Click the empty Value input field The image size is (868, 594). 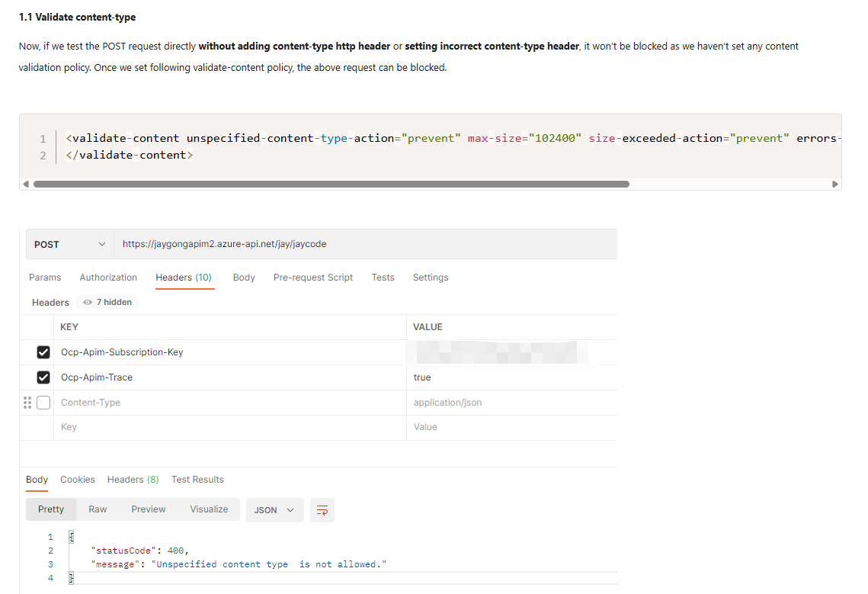tap(512, 427)
